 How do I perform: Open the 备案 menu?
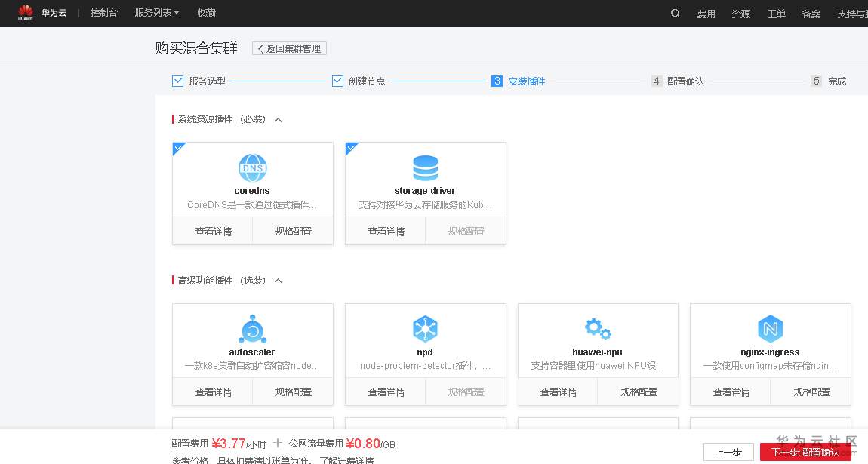811,14
